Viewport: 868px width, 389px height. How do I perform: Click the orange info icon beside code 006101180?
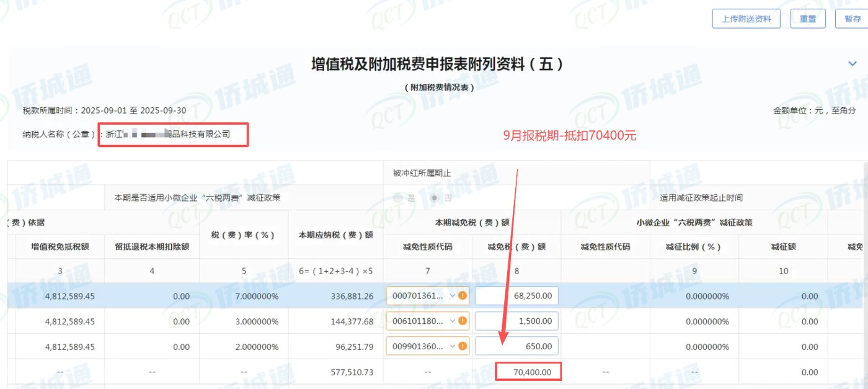(x=463, y=321)
